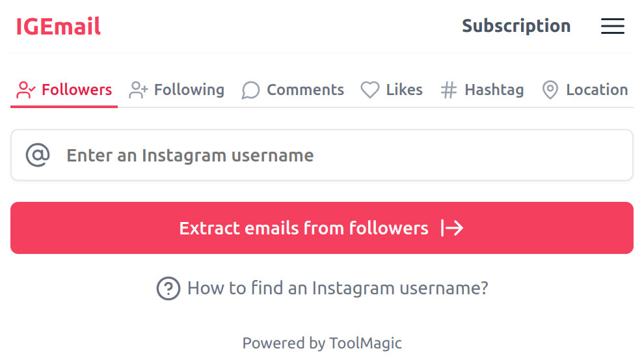Click the Likes heart icon

point(370,90)
